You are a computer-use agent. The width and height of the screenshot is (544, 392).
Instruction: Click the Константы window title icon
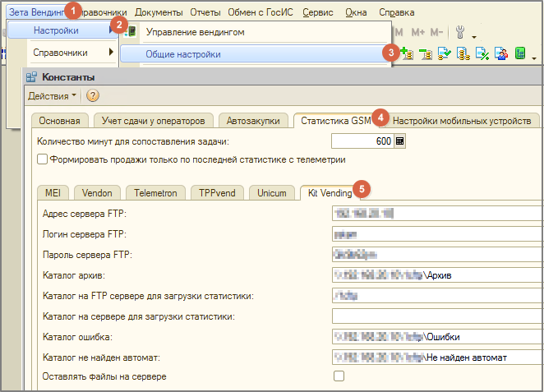click(x=31, y=77)
